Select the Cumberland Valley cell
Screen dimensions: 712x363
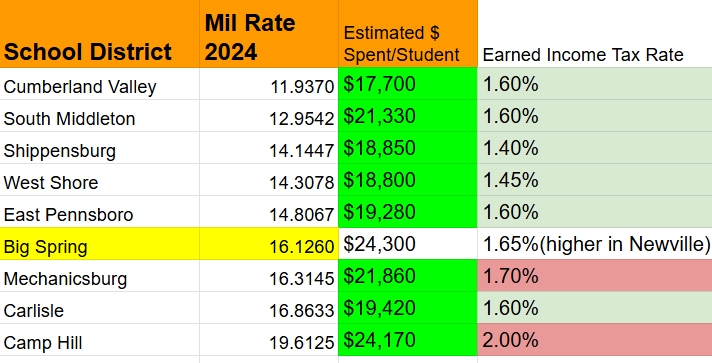99,84
